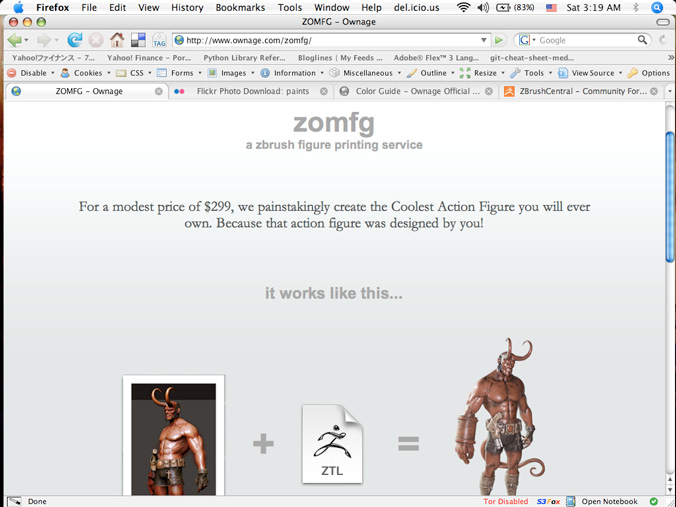Toggle Tor Disabled in the status bar
Image resolution: width=676 pixels, height=507 pixels.
click(x=505, y=501)
